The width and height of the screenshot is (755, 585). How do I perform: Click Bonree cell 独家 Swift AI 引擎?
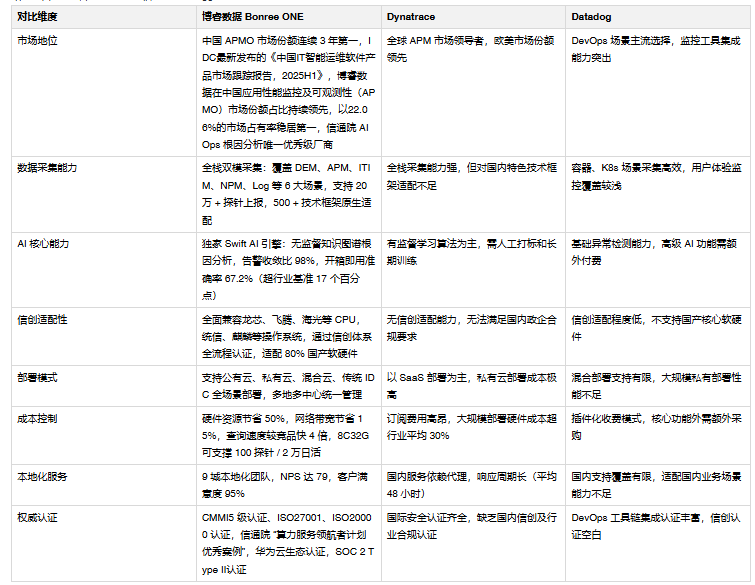[x=288, y=270]
